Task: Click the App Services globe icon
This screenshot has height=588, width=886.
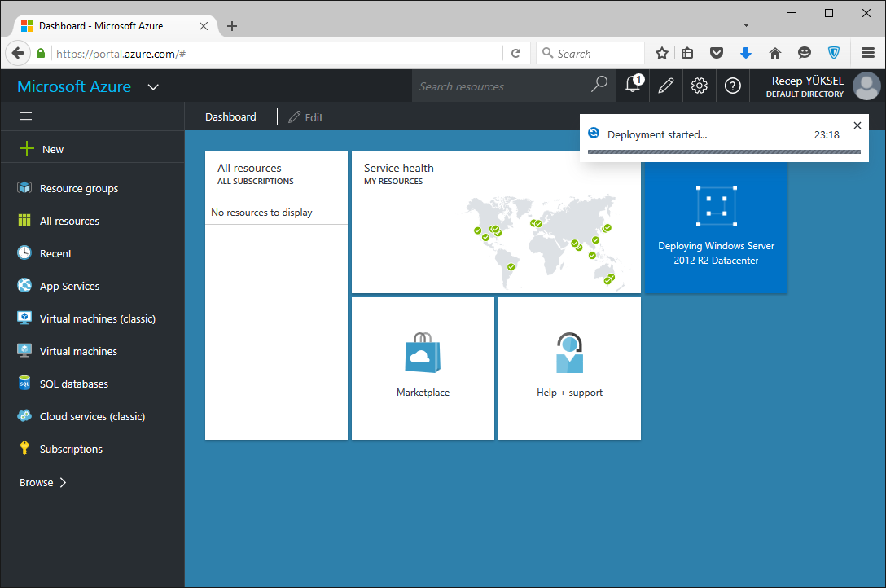Action: click(24, 285)
